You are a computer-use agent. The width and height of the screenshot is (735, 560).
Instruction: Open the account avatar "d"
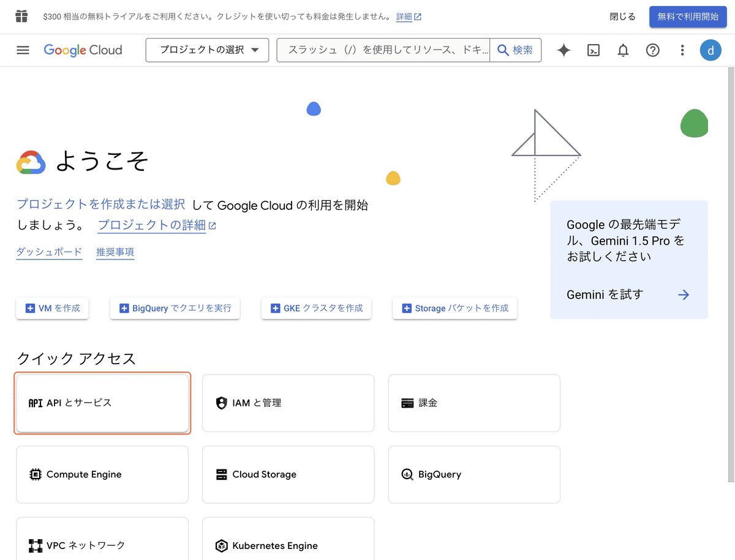point(710,51)
